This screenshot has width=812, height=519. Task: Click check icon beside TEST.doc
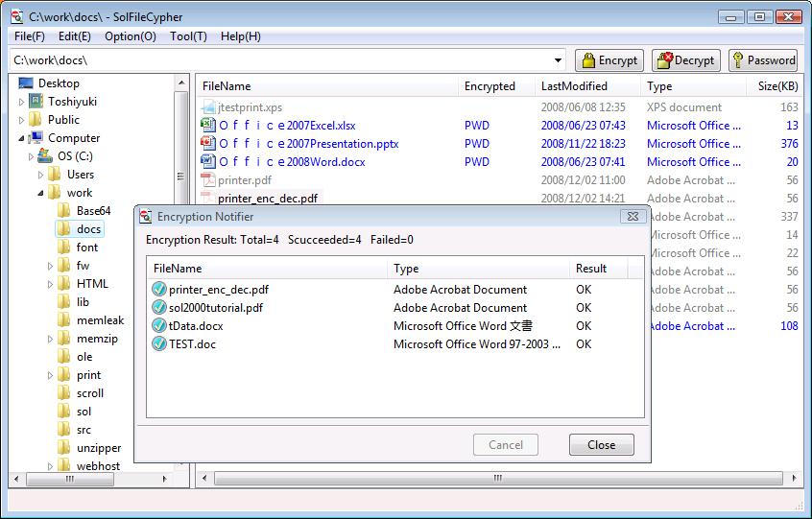point(159,344)
